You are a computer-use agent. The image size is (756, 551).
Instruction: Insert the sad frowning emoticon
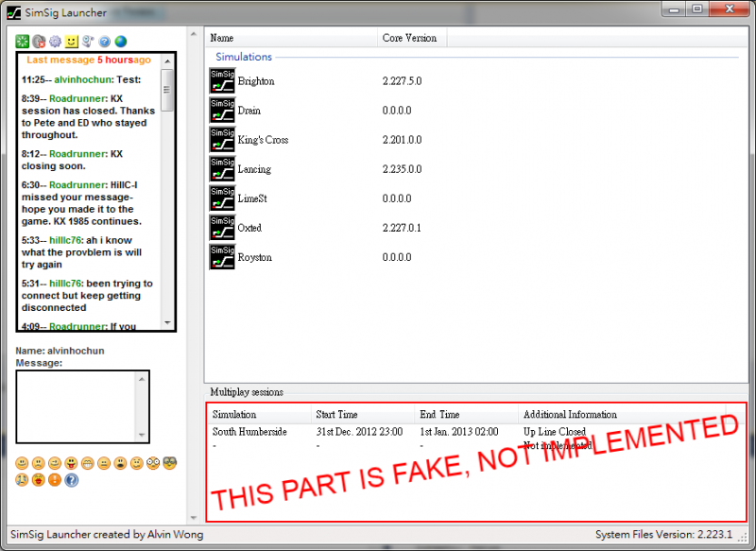[x=39, y=464]
